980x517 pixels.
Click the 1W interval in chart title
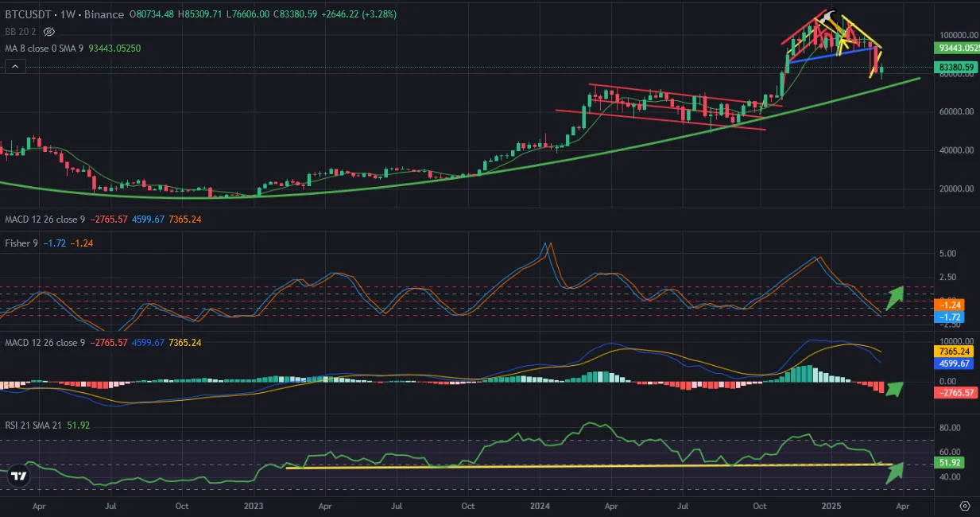[x=68, y=14]
